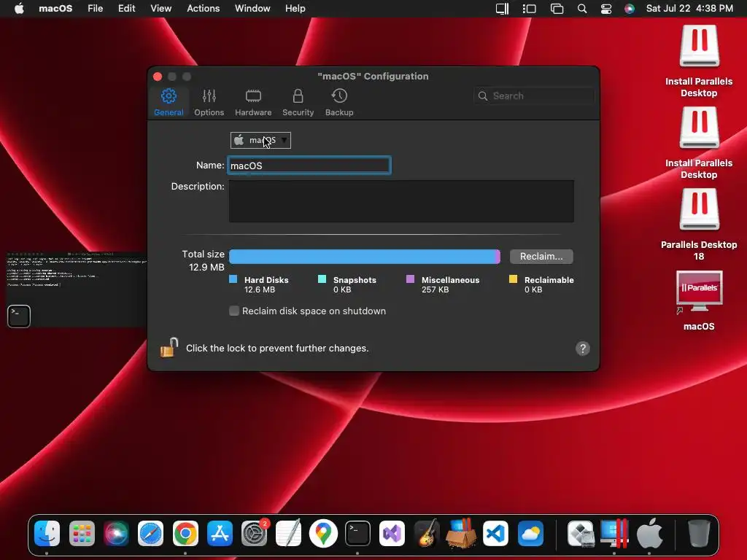Click the gray Apple logo icon in Dock
The height and width of the screenshot is (560, 747).
click(x=649, y=533)
